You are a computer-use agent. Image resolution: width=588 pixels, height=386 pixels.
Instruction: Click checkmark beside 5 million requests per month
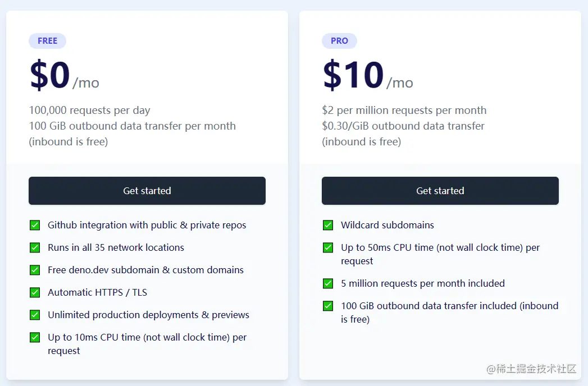[328, 284]
